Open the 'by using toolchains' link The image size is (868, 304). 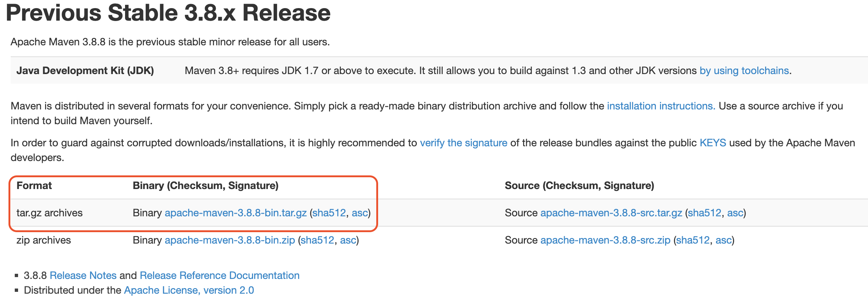coord(744,70)
